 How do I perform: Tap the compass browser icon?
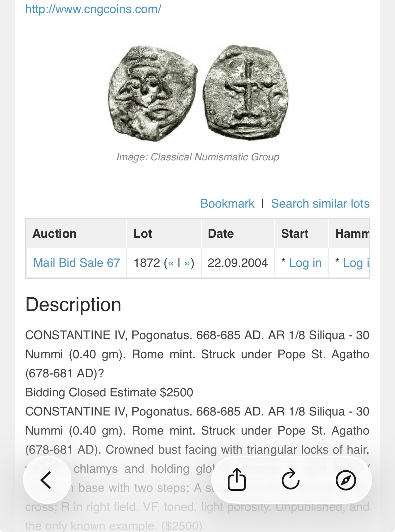click(x=345, y=480)
